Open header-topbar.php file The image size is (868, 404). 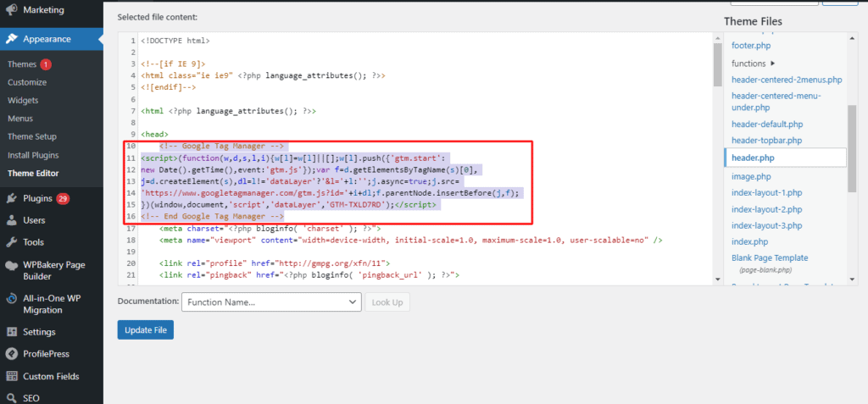coord(766,141)
